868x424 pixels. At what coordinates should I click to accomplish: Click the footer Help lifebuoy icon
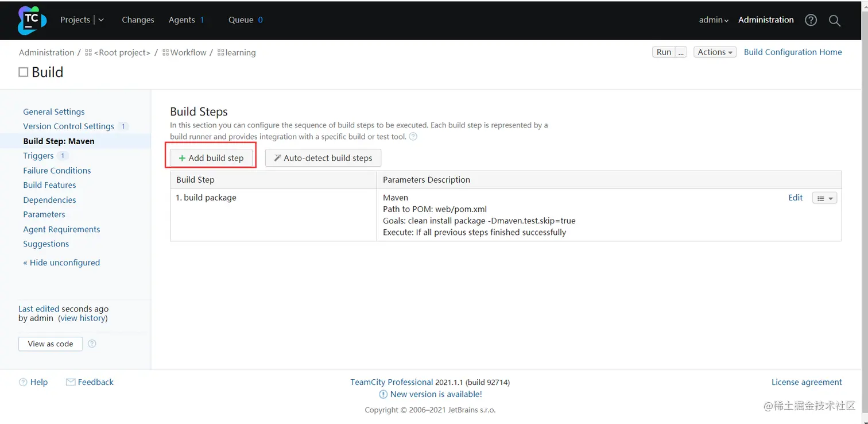(23, 382)
